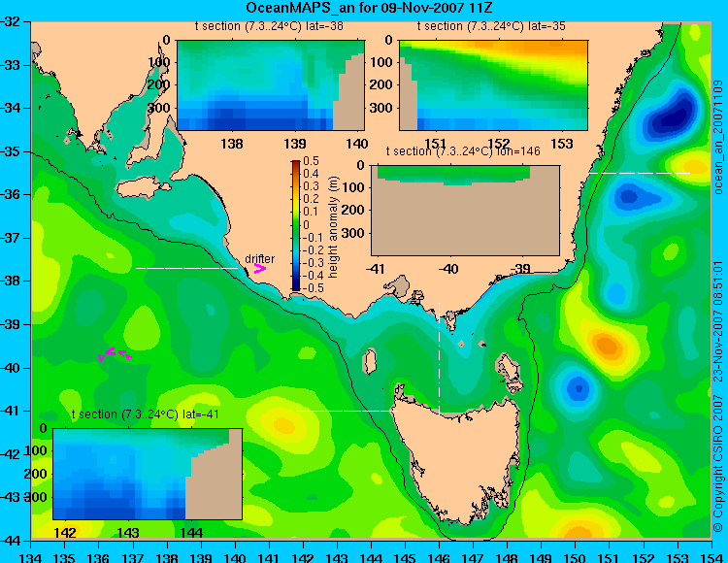Select the 0.5 tick on the colorbar
Screen dimensions: 728x563
click(311, 161)
